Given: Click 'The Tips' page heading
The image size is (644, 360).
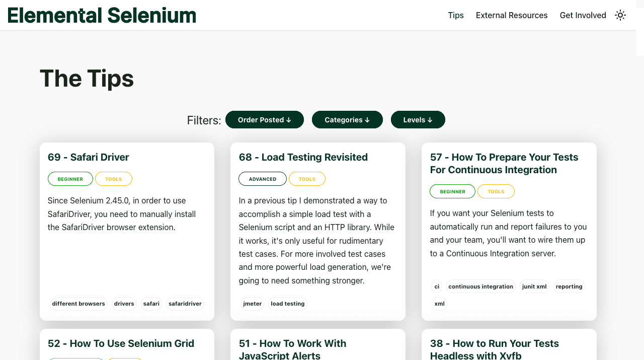Looking at the screenshot, I should [x=87, y=78].
